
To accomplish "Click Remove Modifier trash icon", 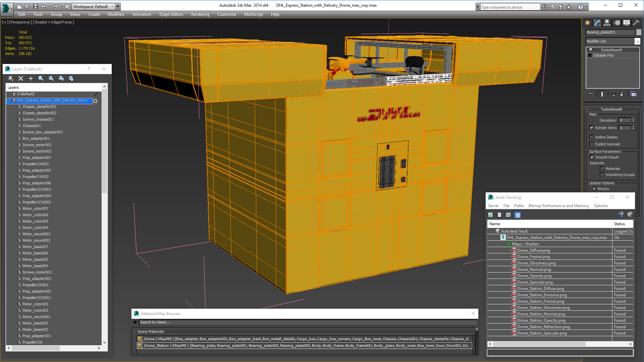I will click(x=622, y=94).
